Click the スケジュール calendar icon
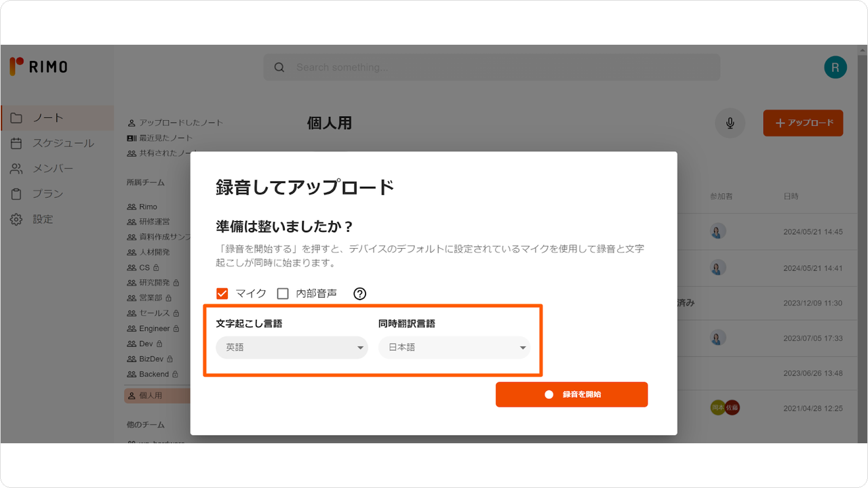Viewport: 868px width, 488px height. 17,143
